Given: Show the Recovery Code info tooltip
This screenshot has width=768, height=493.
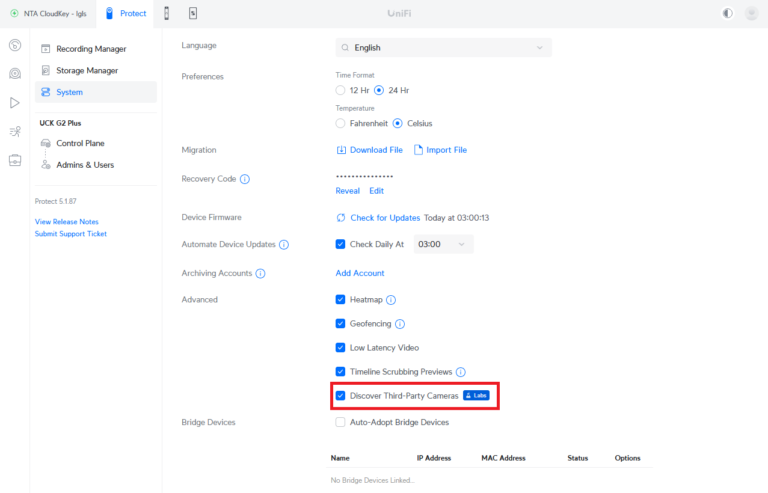Looking at the screenshot, I should [245, 179].
